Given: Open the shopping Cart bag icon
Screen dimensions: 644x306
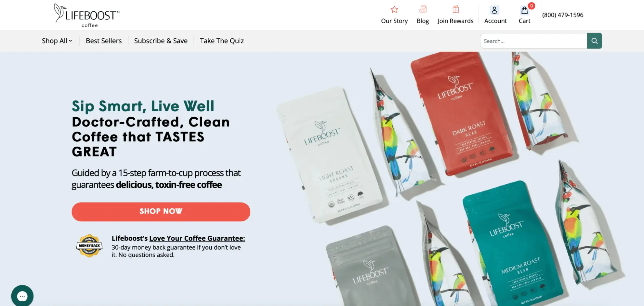Looking at the screenshot, I should tap(524, 10).
